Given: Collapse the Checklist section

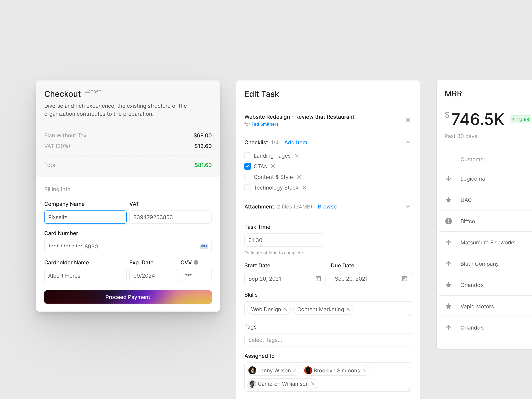Looking at the screenshot, I should click(408, 142).
